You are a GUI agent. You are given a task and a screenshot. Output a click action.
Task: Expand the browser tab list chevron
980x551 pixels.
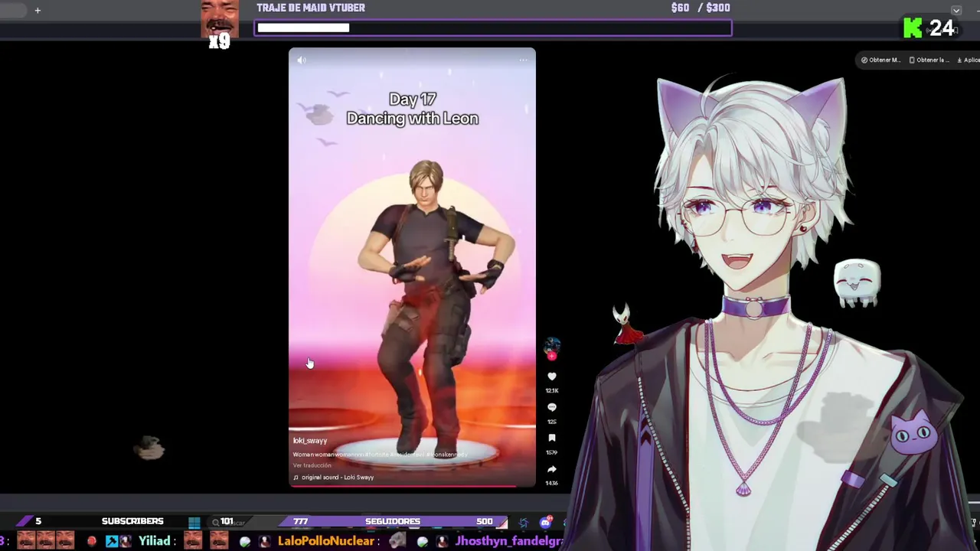(x=956, y=10)
